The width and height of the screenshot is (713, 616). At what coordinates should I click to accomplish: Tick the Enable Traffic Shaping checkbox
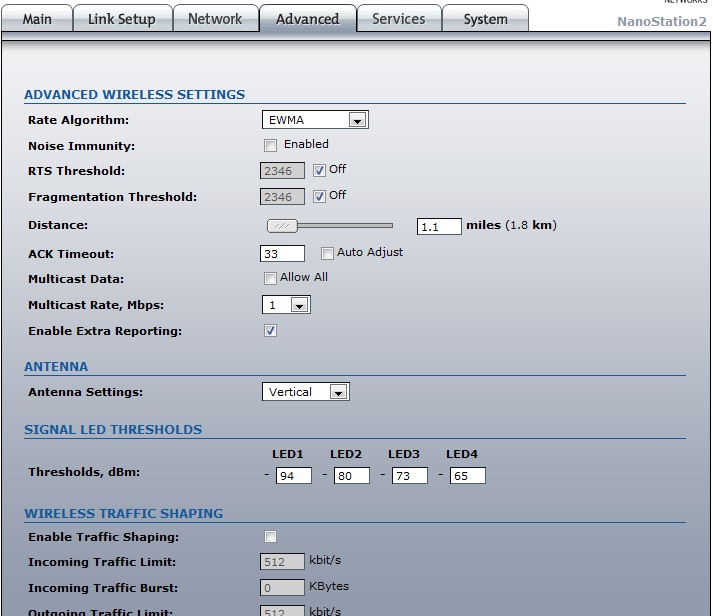pyautogui.click(x=271, y=537)
